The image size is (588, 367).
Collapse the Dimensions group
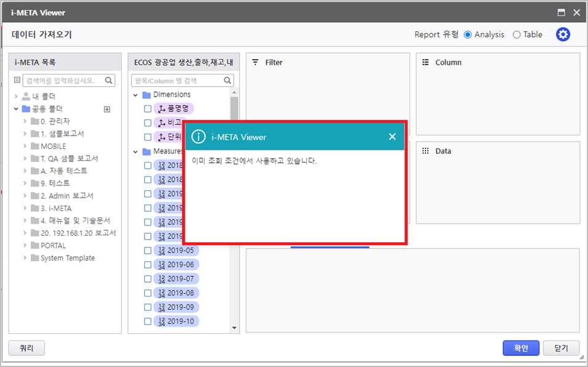point(135,95)
